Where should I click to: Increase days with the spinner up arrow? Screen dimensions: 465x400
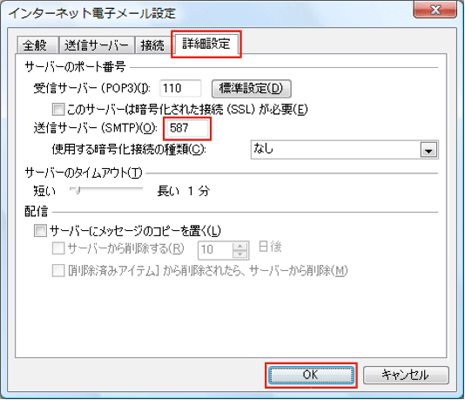240,246
